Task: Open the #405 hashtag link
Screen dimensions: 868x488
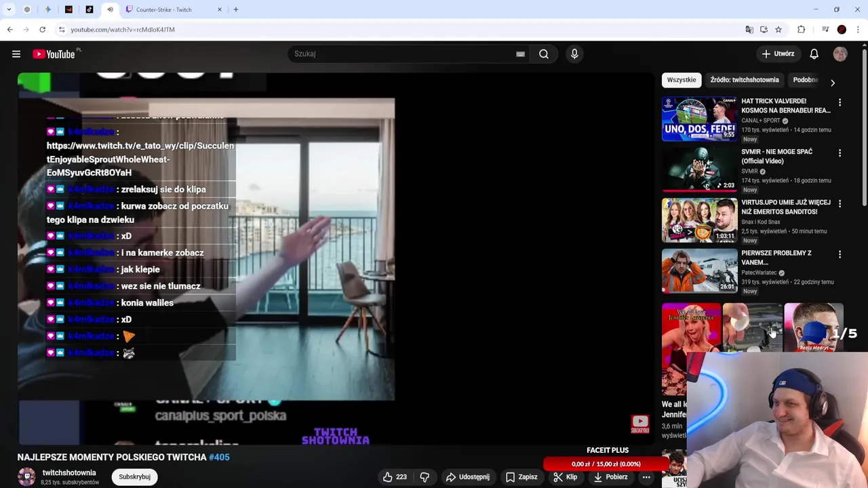Action: (219, 457)
